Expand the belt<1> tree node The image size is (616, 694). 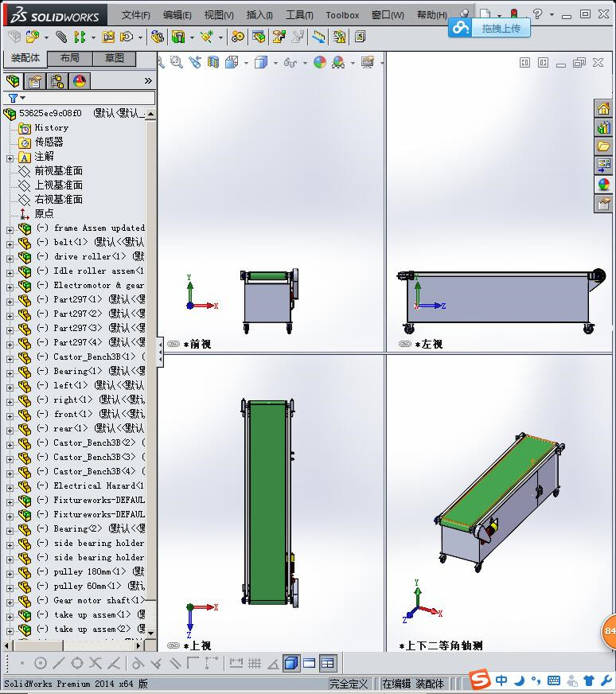10,244
